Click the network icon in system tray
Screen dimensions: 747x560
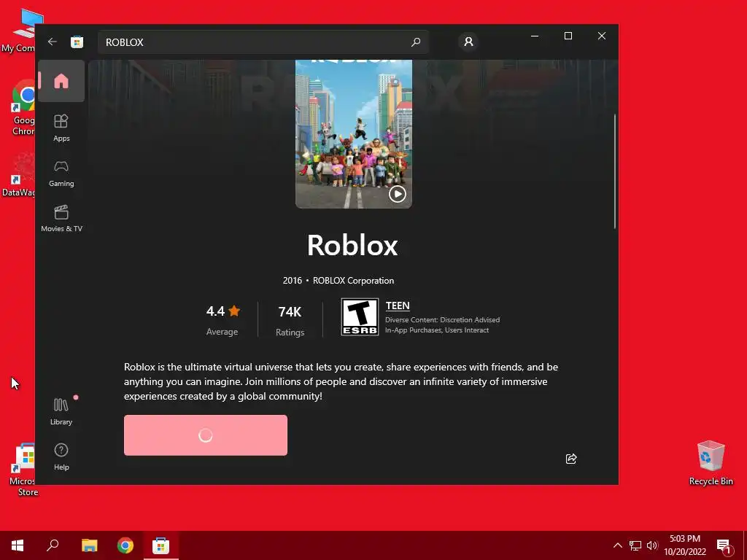point(635,545)
